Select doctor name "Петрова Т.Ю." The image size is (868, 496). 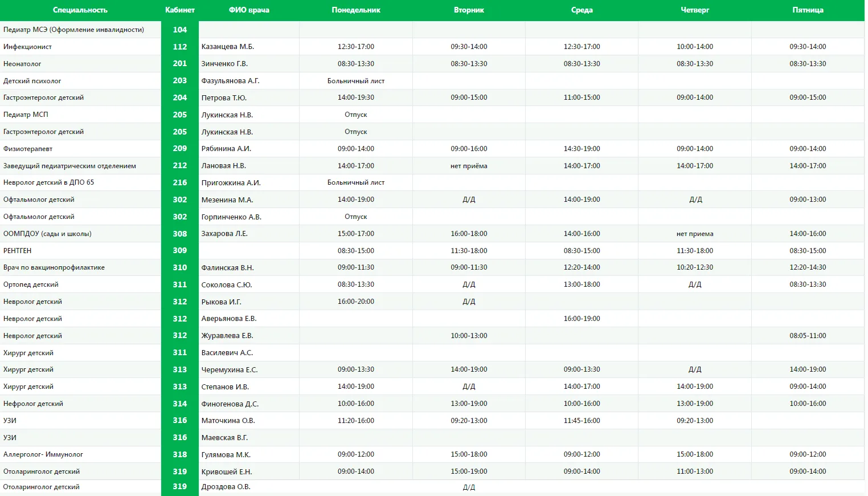point(224,97)
